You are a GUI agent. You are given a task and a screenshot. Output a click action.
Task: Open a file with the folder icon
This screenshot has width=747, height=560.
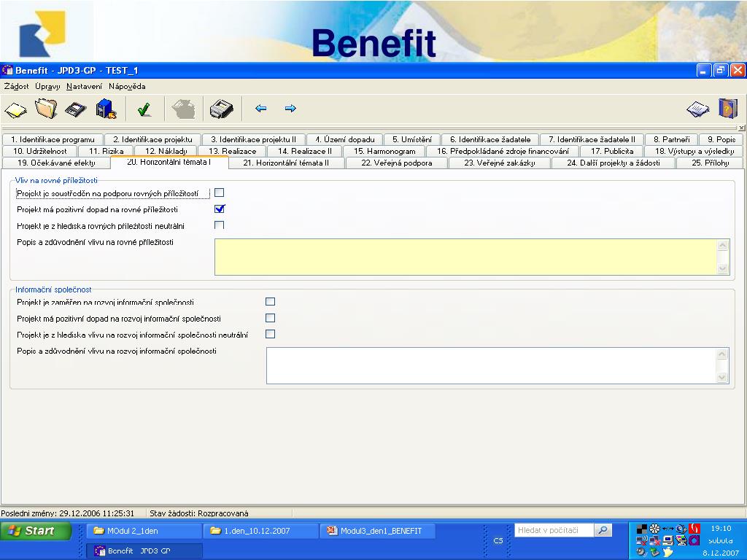tap(46, 109)
